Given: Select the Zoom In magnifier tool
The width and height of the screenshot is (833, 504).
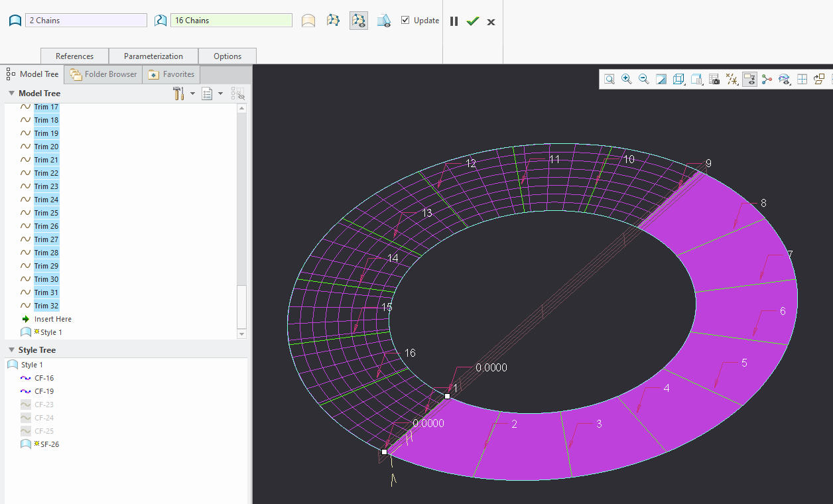Looking at the screenshot, I should 627,79.
